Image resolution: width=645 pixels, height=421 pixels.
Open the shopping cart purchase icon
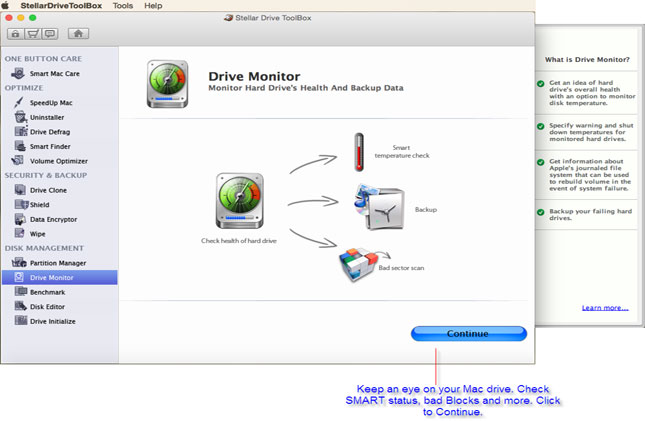(x=33, y=34)
